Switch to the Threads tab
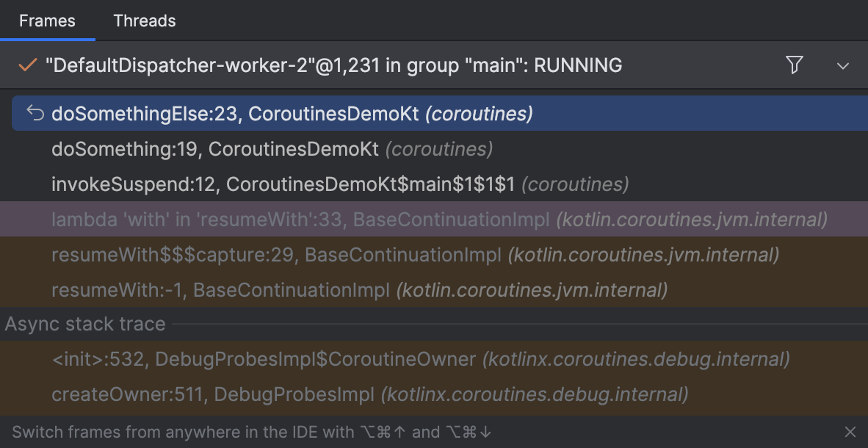The width and height of the screenshot is (868, 448). [x=144, y=21]
